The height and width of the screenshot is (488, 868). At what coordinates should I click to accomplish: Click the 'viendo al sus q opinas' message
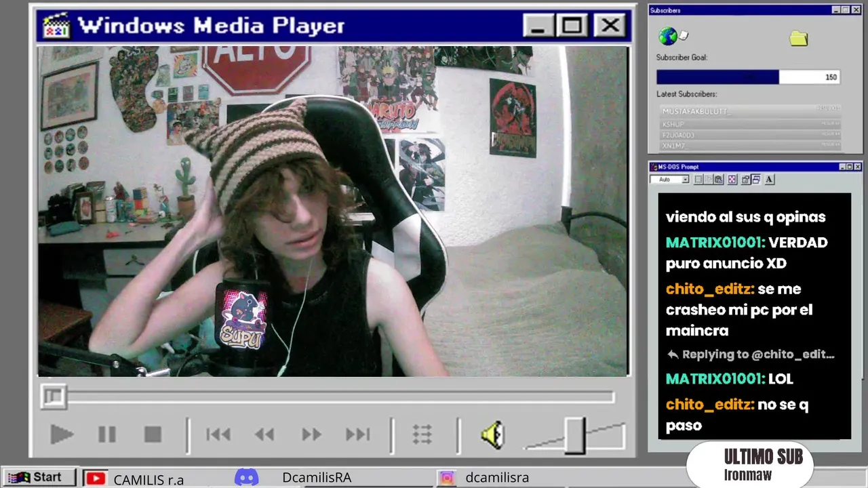745,218
